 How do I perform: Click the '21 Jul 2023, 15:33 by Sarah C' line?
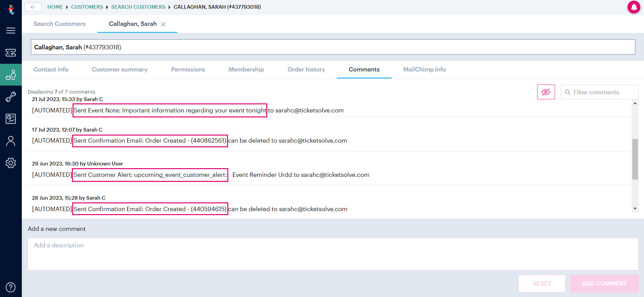coord(67,99)
